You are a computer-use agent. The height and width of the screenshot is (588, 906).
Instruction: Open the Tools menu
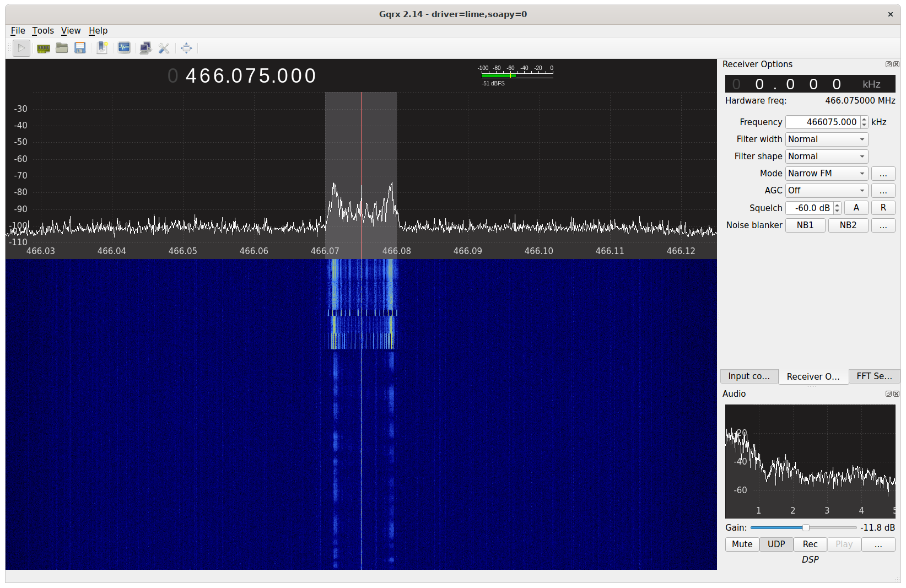tap(43, 30)
